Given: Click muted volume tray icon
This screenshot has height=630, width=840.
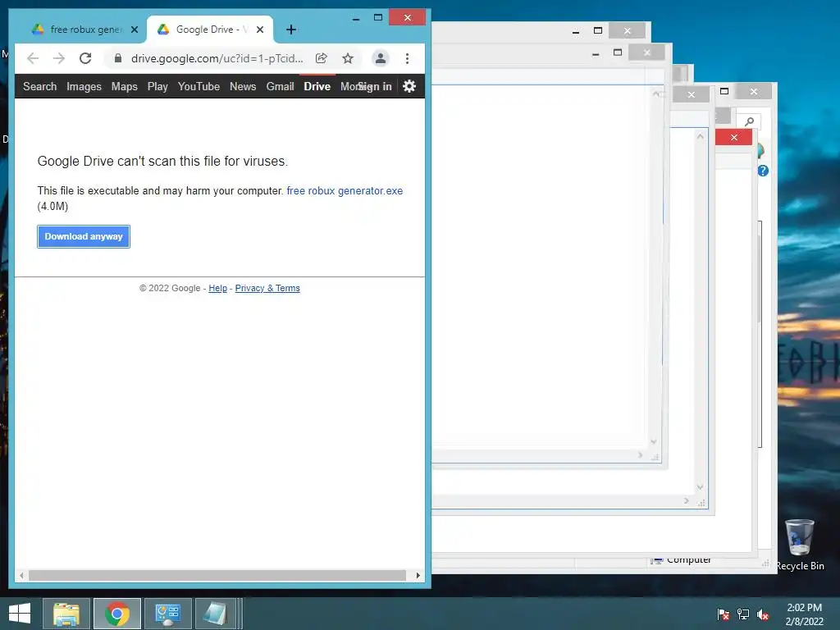Looking at the screenshot, I should point(763,614).
